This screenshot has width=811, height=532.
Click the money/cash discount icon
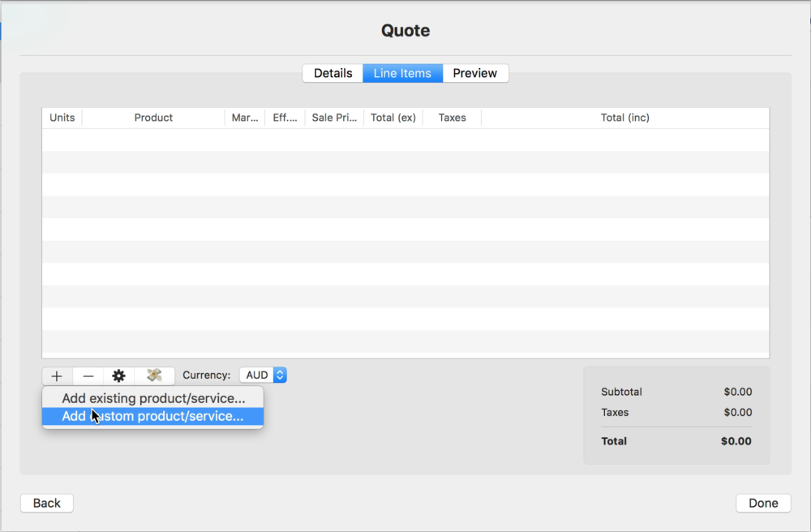(x=154, y=375)
